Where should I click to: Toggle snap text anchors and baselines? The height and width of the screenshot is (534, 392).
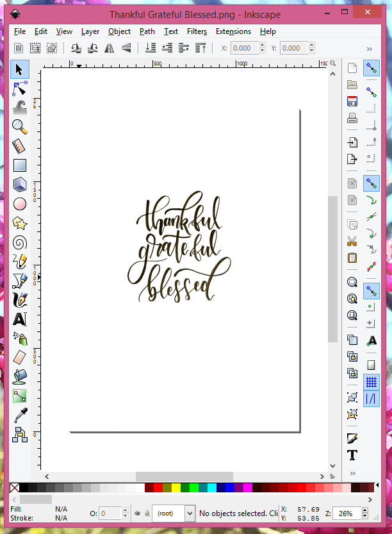[x=372, y=340]
